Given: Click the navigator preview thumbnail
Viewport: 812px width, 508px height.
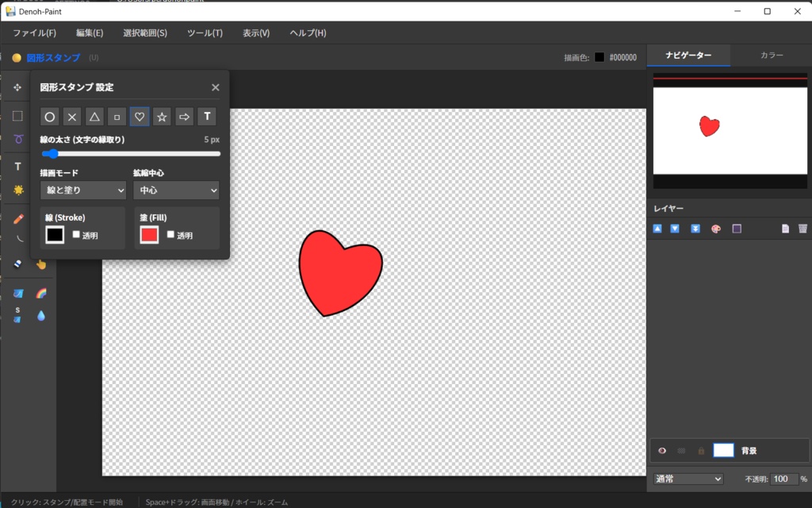Looking at the screenshot, I should (730, 131).
